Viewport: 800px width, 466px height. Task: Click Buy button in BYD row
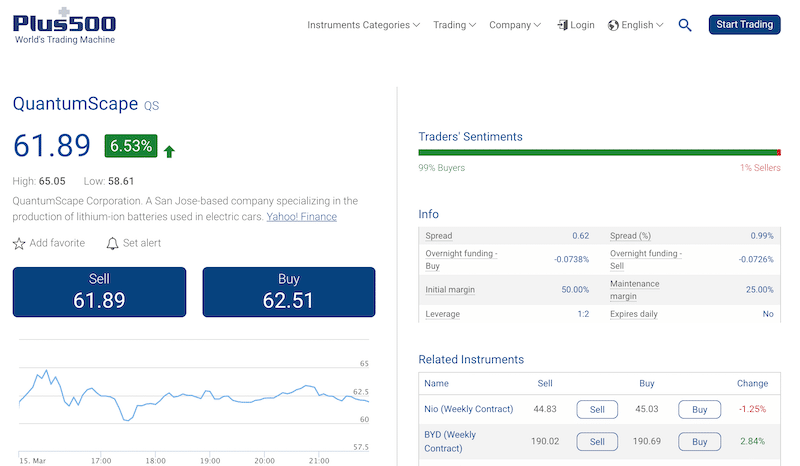tap(699, 442)
